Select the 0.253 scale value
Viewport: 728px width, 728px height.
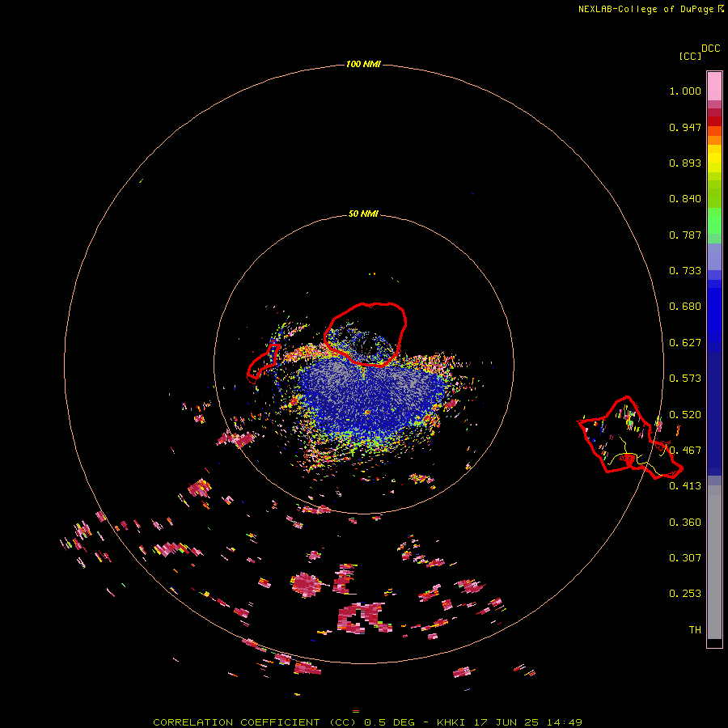[685, 594]
